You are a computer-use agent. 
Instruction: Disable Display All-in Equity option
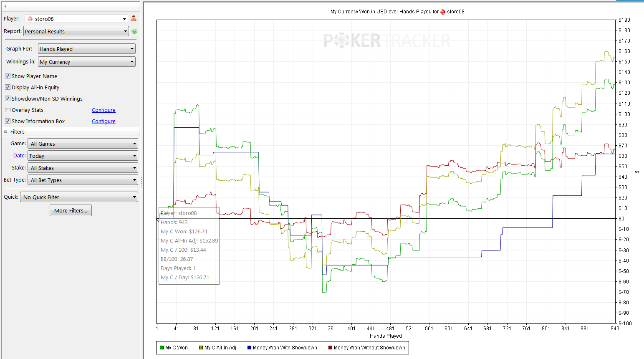click(x=8, y=87)
